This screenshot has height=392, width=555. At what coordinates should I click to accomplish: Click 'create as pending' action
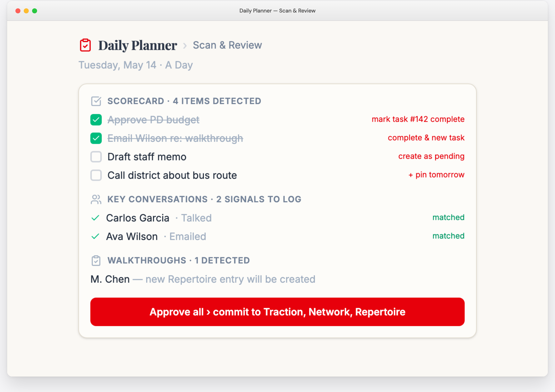click(431, 156)
